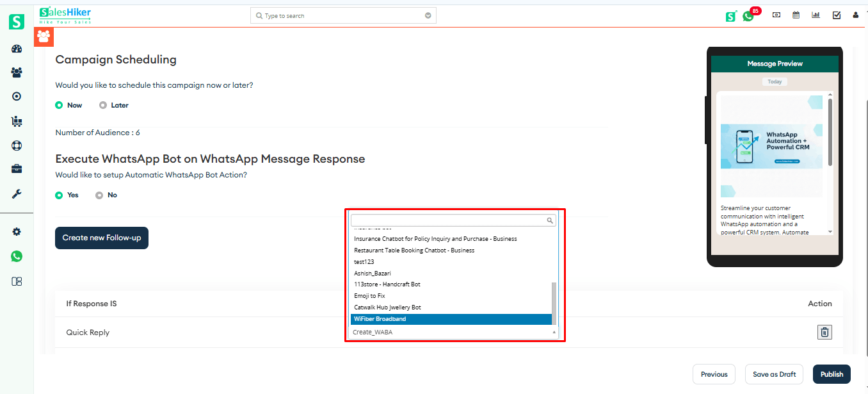Click the user profile icon in header
Viewport: 868px width, 394px height.
coord(855,15)
